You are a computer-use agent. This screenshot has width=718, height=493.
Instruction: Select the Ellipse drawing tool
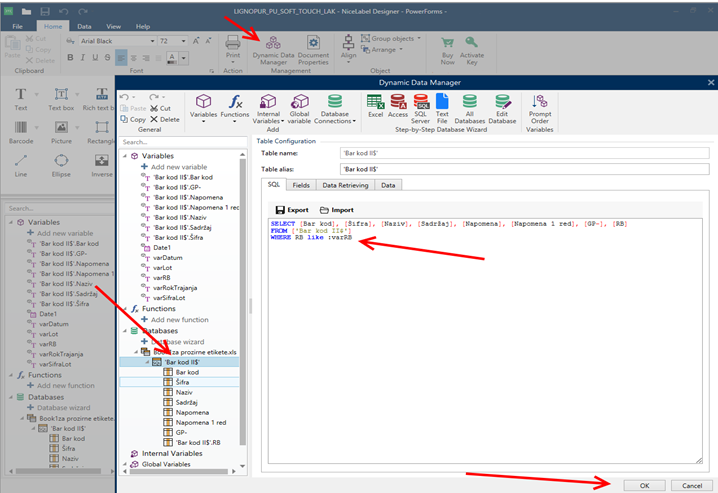[61, 166]
